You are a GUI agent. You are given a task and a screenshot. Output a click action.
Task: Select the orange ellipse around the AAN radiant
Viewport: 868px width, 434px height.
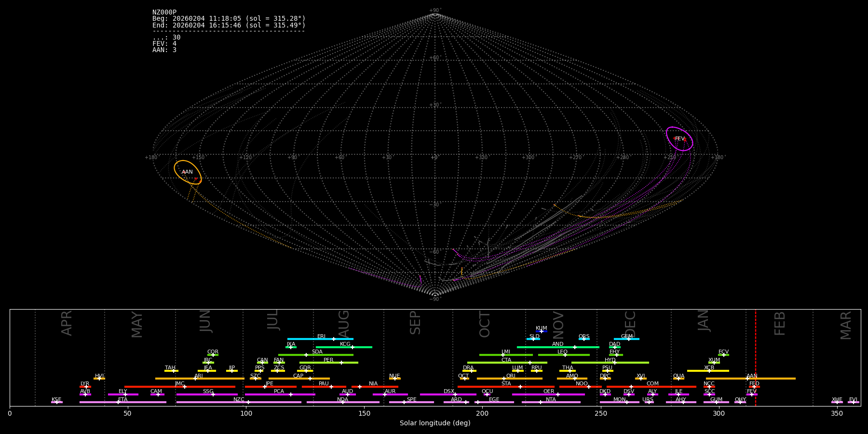click(x=188, y=173)
